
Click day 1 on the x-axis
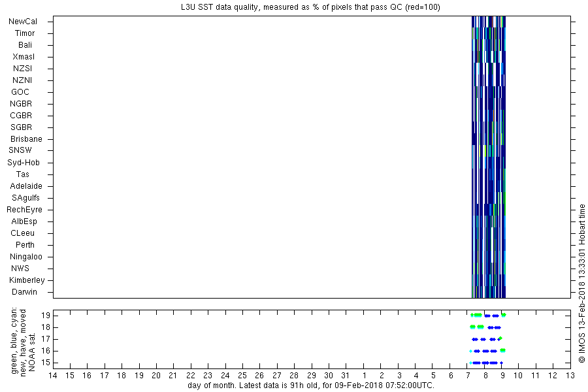click(x=364, y=376)
